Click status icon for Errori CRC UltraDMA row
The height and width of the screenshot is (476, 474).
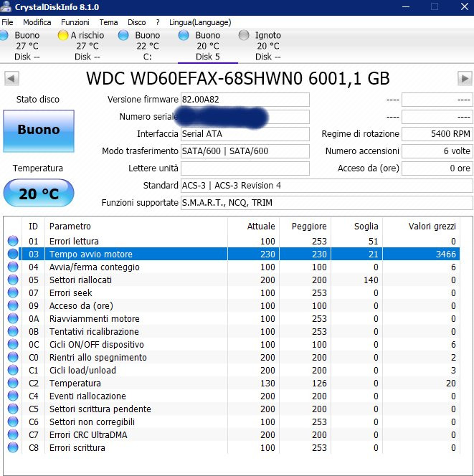[13, 434]
